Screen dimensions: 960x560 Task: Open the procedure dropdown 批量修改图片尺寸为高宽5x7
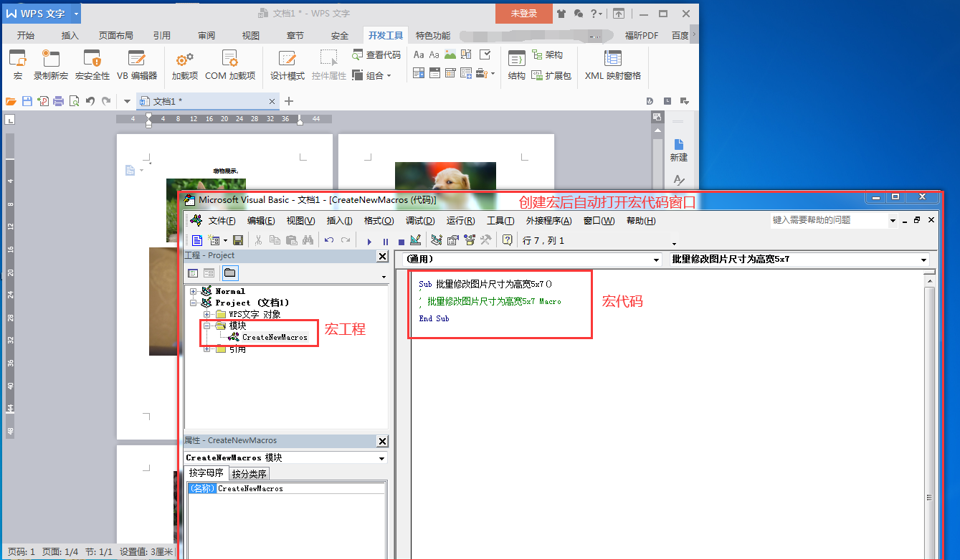click(x=923, y=260)
